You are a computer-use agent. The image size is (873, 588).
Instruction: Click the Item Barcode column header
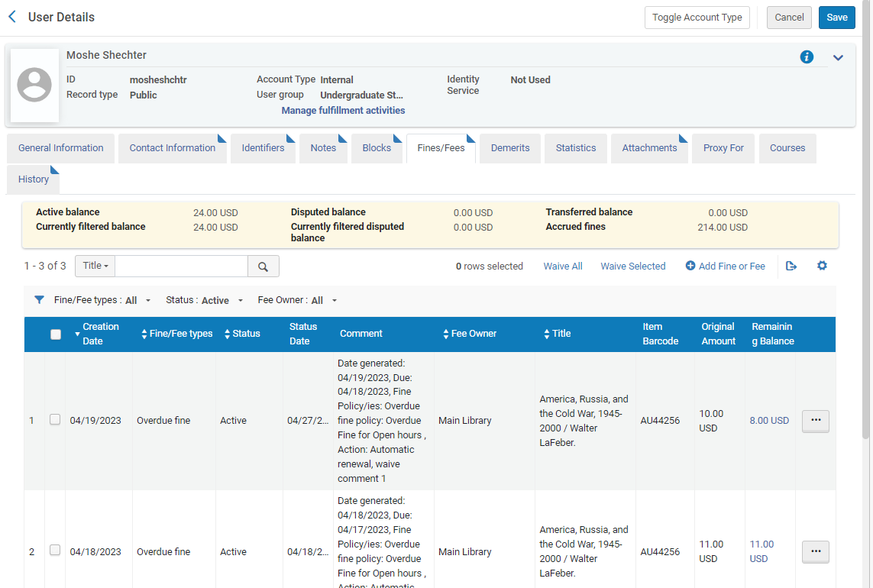tap(661, 334)
